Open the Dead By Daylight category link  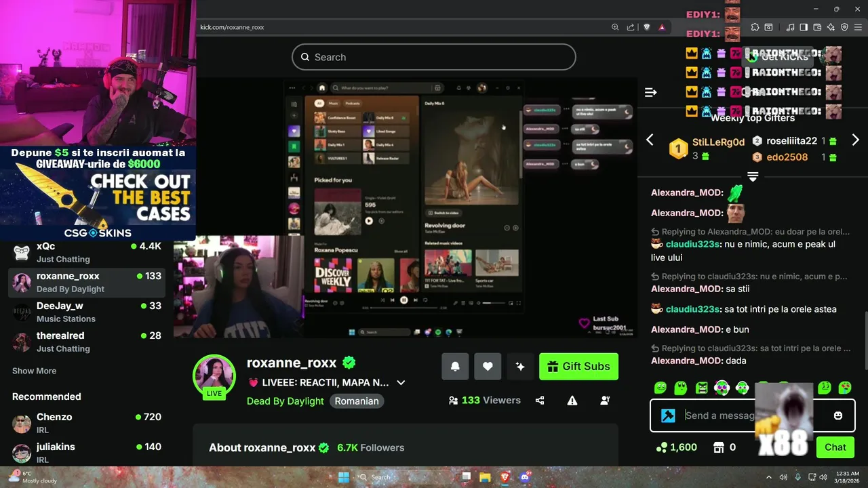(x=285, y=401)
